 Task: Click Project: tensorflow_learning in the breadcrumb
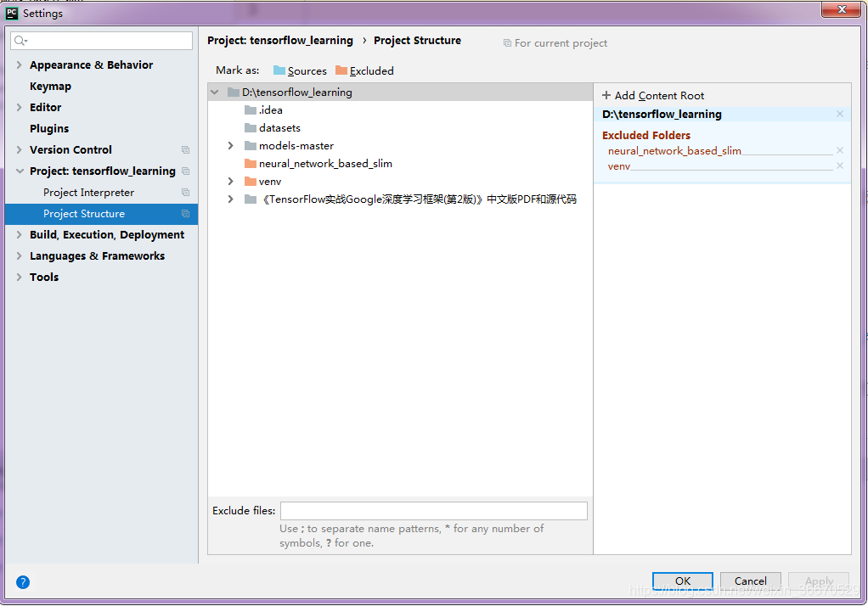(x=280, y=41)
